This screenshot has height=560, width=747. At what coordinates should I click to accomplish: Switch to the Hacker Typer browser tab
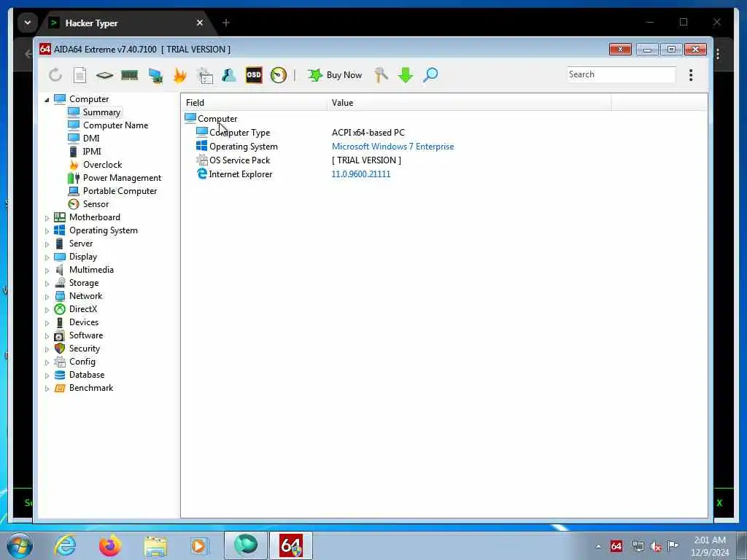(x=127, y=23)
